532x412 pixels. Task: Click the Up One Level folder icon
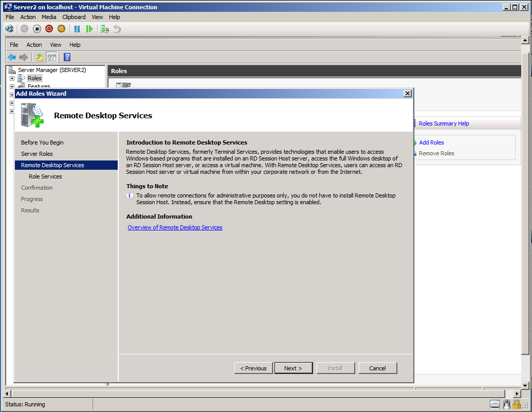pyautogui.click(x=40, y=58)
